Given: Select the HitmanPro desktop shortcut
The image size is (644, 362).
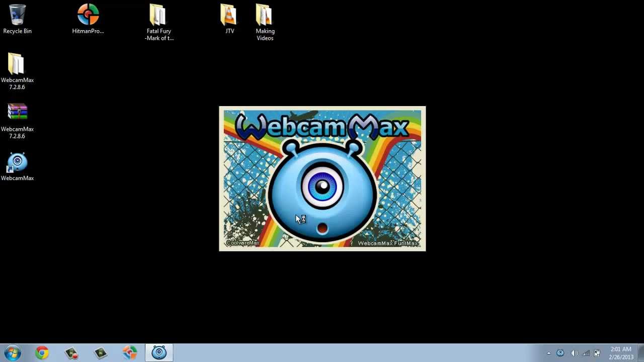Looking at the screenshot, I should (88, 19).
